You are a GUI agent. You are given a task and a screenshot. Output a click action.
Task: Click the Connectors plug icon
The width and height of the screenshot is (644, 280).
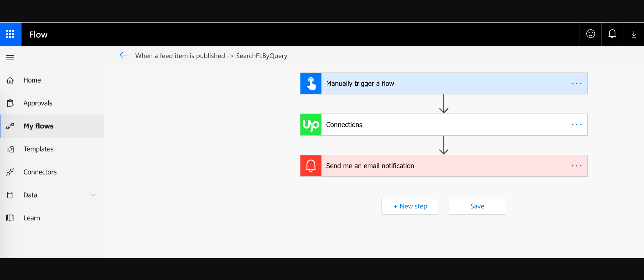10,172
